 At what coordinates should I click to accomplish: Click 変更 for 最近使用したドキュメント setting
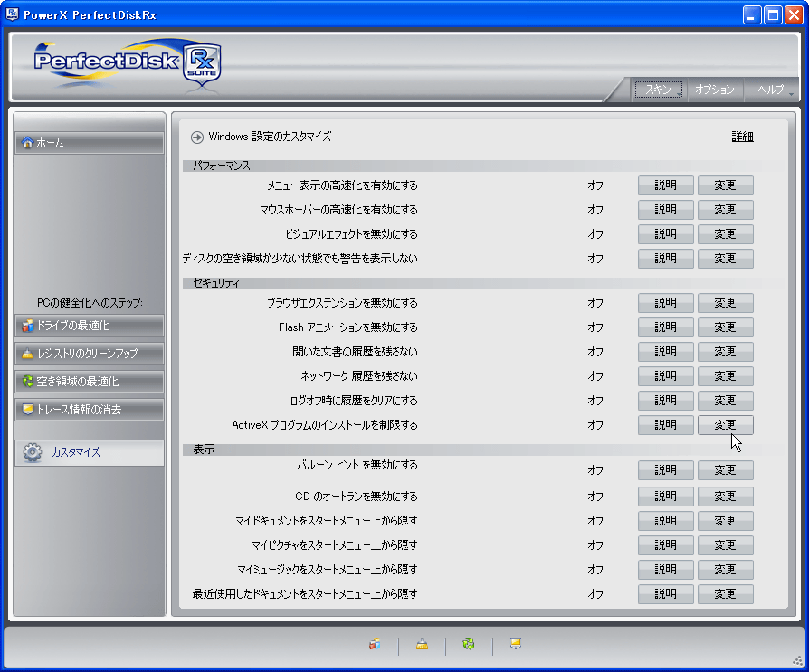(x=726, y=594)
